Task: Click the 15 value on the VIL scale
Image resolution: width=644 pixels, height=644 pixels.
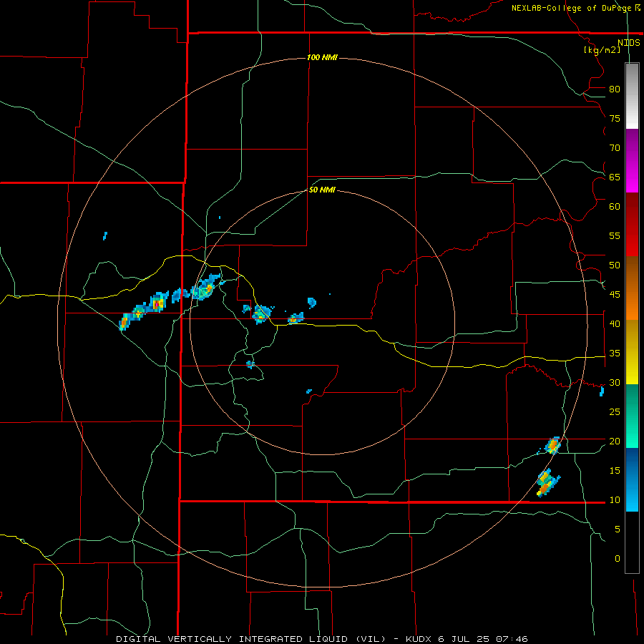Action: (615, 471)
